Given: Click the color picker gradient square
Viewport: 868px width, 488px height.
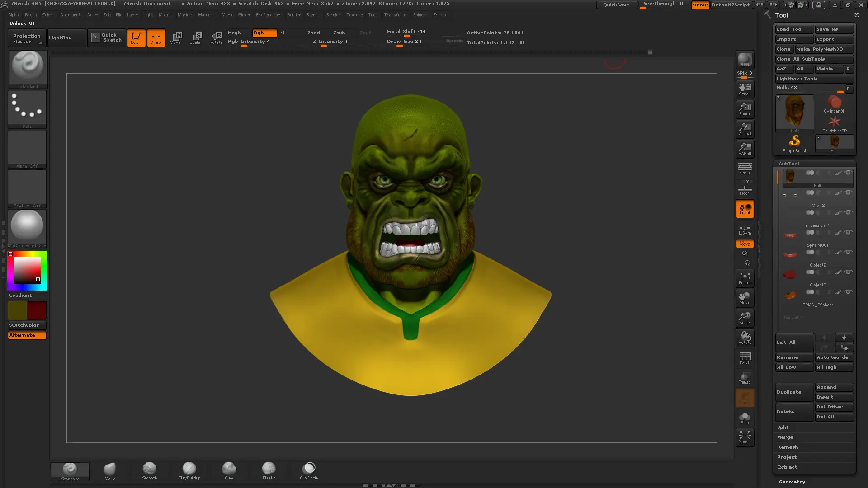Looking at the screenshot, I should click(x=27, y=271).
